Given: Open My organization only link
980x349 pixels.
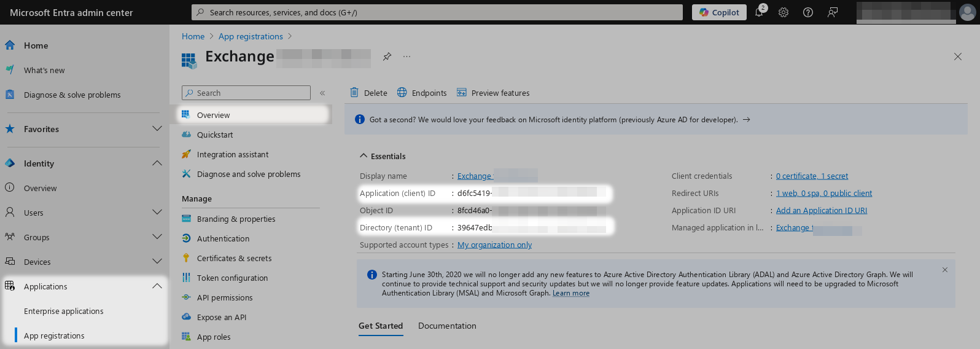Looking at the screenshot, I should coord(494,245).
